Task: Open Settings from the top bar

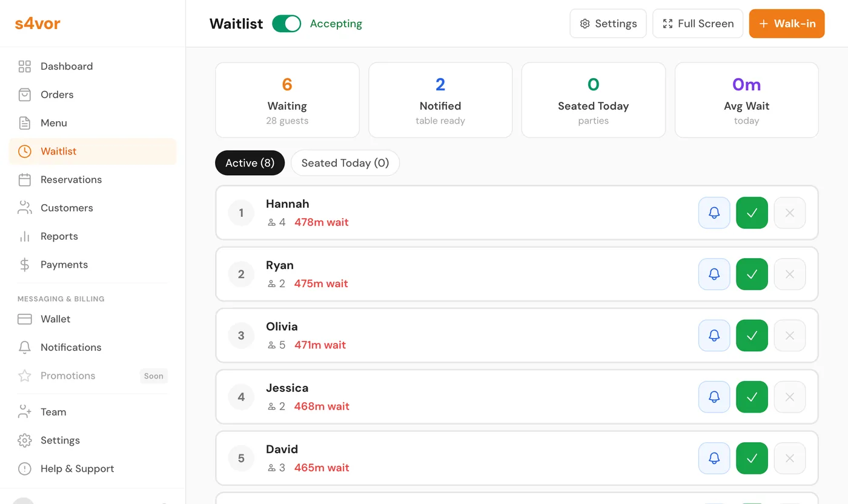Action: (x=608, y=23)
